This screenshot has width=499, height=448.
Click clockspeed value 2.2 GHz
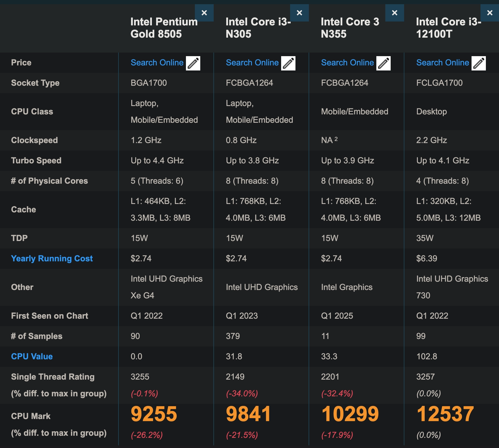[x=432, y=140]
